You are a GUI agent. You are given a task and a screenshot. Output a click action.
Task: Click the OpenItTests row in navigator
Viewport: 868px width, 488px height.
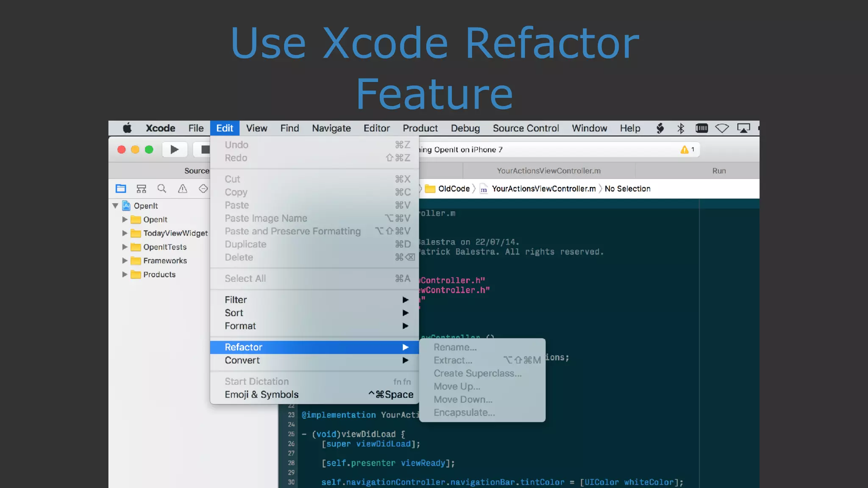pos(159,247)
